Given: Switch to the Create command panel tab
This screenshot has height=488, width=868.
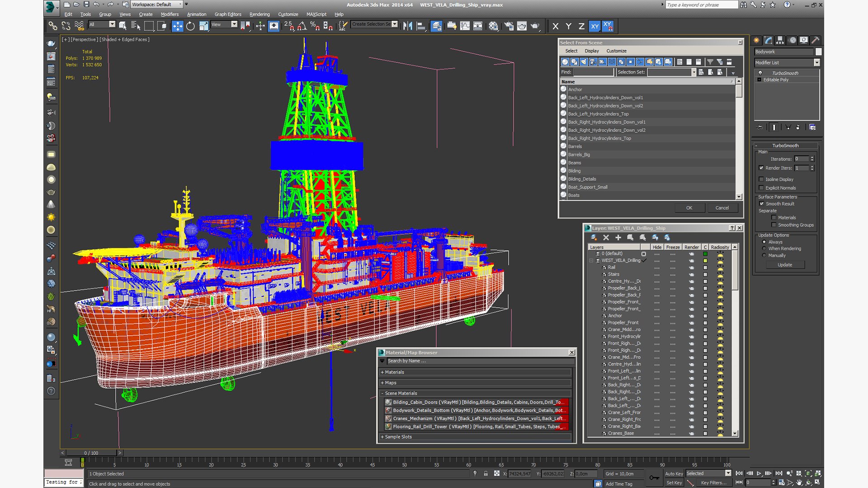Looking at the screenshot, I should 757,40.
